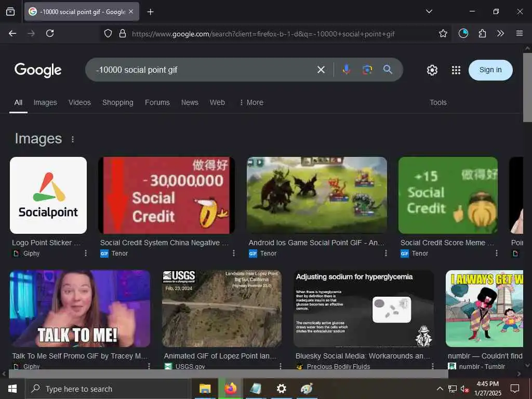The width and height of the screenshot is (532, 399).
Task: Open Settings gear on the taskbar
Action: click(281, 389)
